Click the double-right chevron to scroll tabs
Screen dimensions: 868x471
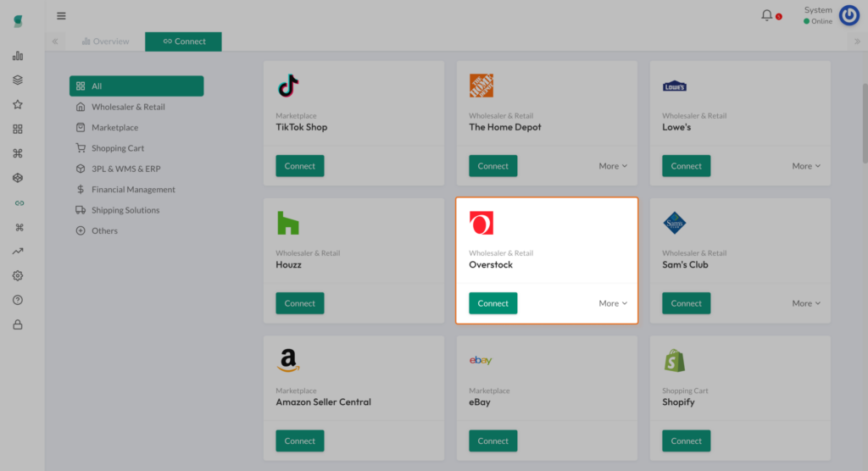857,42
